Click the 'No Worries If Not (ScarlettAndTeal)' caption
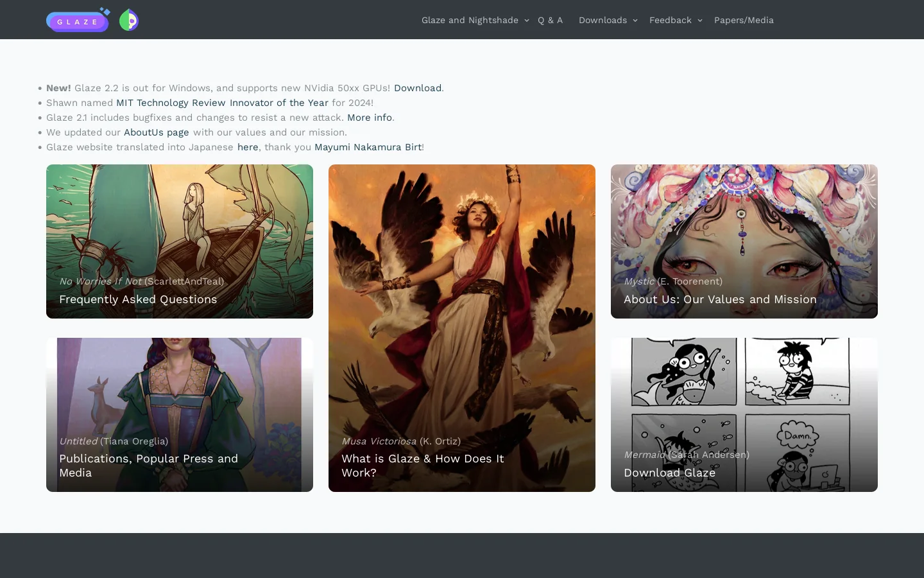The image size is (924, 578). [142, 281]
